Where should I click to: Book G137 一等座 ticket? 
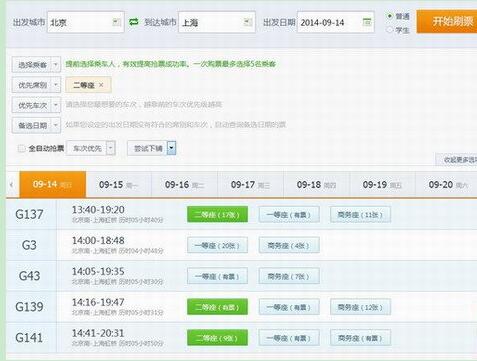(x=289, y=214)
